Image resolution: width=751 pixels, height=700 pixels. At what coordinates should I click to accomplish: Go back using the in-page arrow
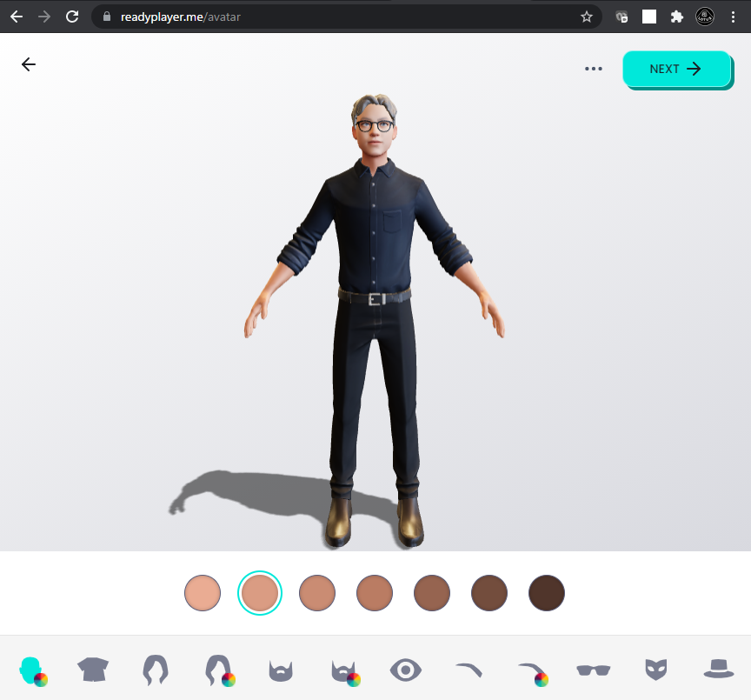tap(29, 64)
